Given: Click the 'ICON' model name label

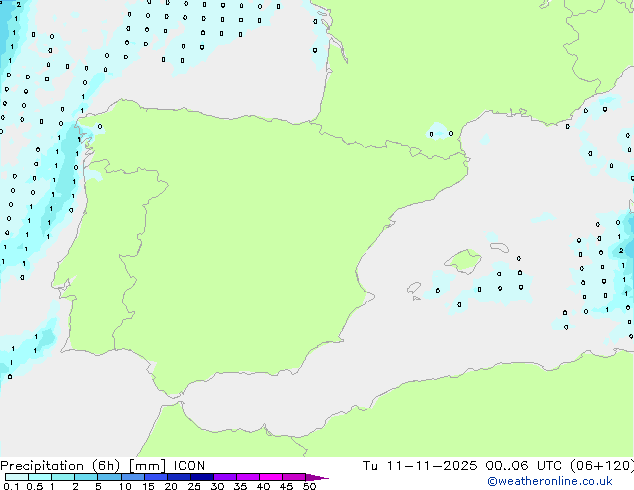Looking at the screenshot, I should click(189, 466).
